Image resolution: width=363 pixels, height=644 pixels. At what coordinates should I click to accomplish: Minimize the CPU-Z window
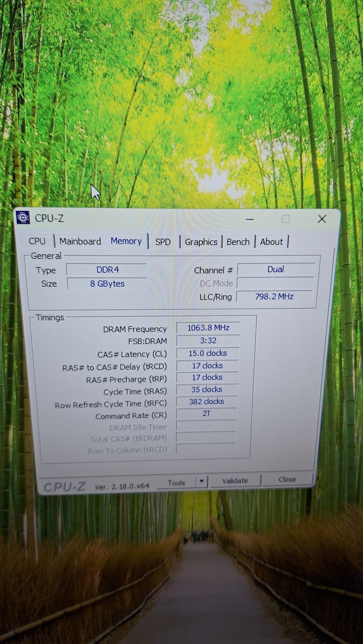pyautogui.click(x=250, y=219)
